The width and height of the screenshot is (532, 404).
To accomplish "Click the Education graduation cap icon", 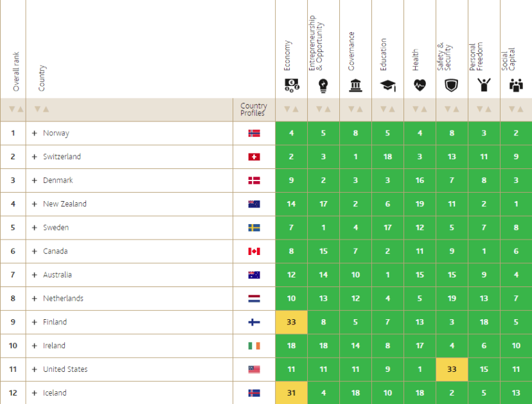I will pyautogui.click(x=387, y=85).
